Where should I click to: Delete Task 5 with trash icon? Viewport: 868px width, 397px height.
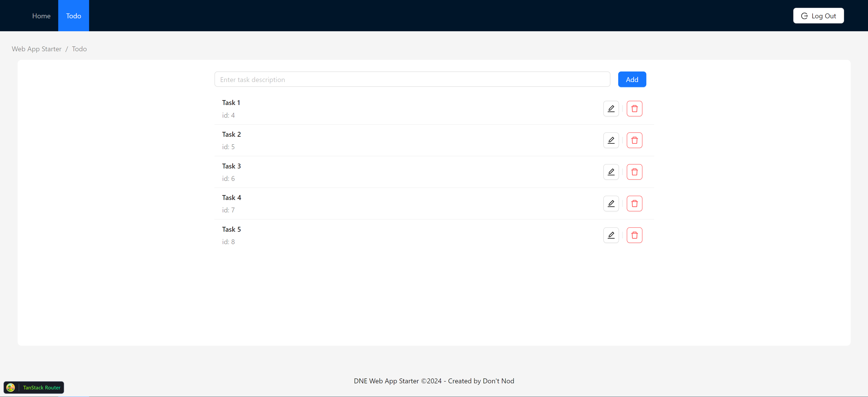(x=634, y=235)
